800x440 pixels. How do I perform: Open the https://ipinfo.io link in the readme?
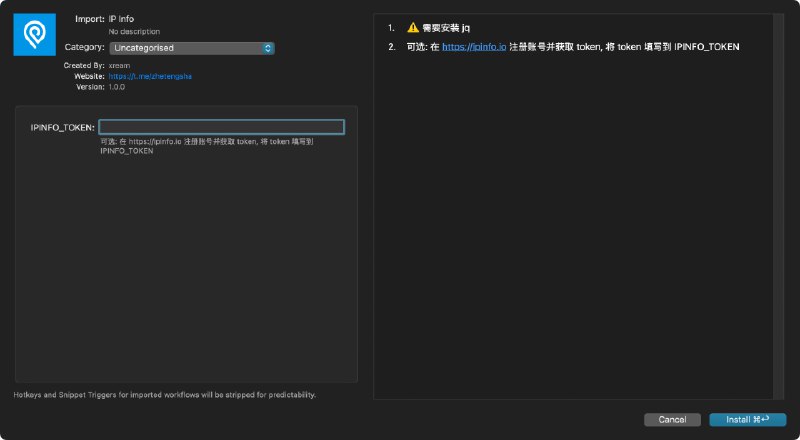click(474, 47)
